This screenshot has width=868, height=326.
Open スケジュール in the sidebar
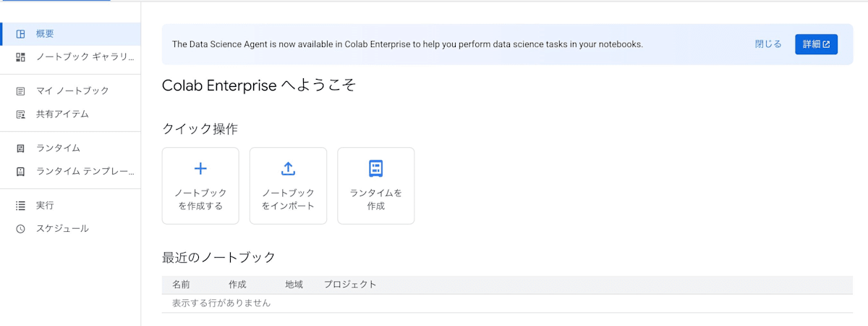(x=70, y=228)
